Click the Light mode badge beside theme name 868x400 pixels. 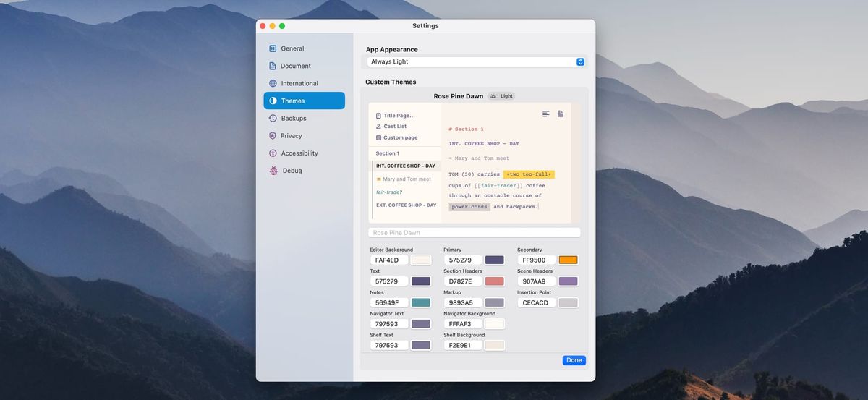[501, 96]
